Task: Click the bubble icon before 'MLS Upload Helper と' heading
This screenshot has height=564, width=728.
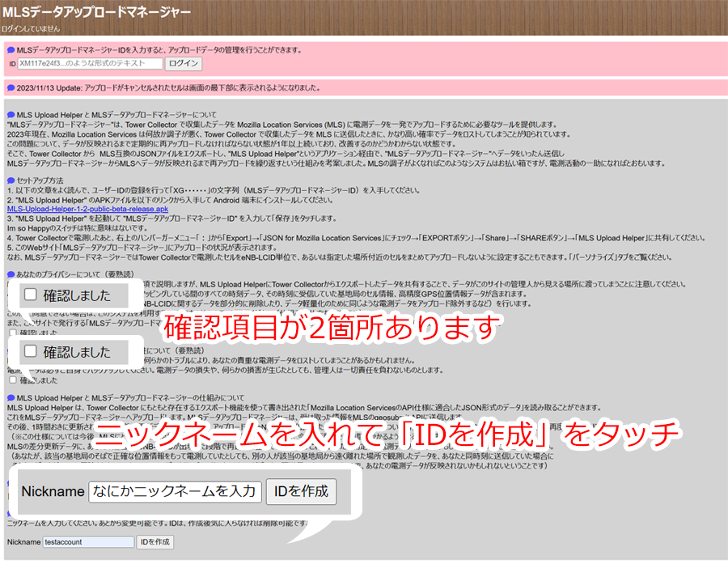Action: [11, 115]
